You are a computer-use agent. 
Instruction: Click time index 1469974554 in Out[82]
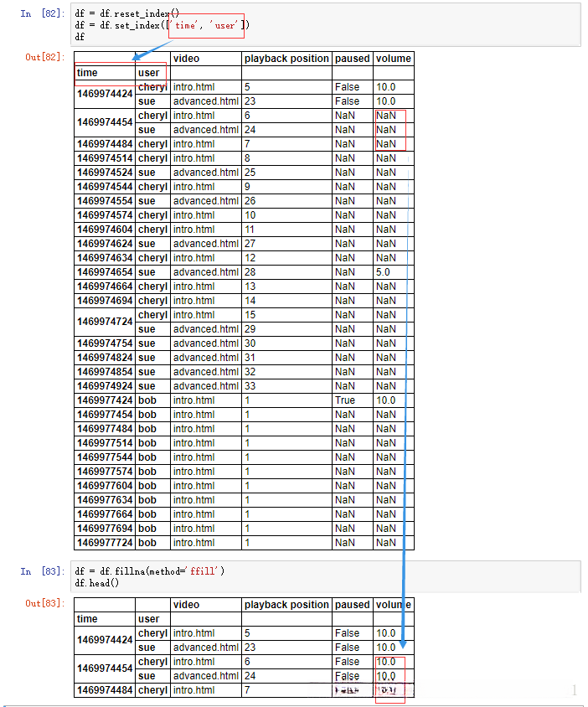coord(105,201)
